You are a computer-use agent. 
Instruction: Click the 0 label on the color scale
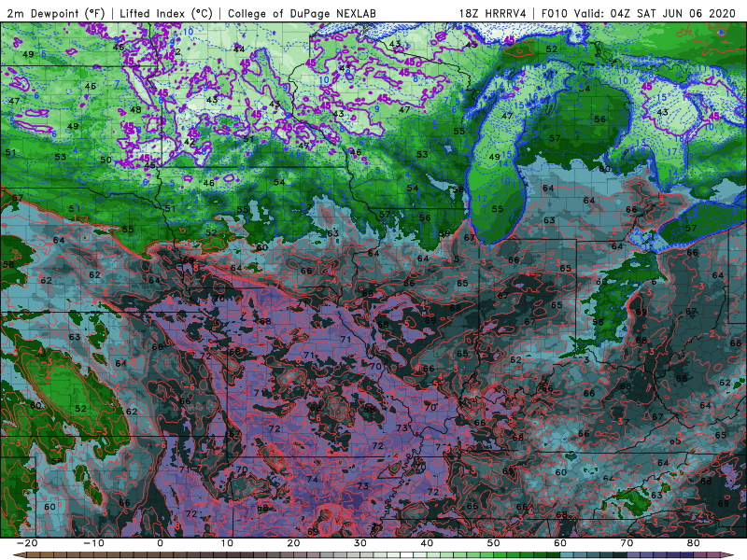click(x=160, y=543)
